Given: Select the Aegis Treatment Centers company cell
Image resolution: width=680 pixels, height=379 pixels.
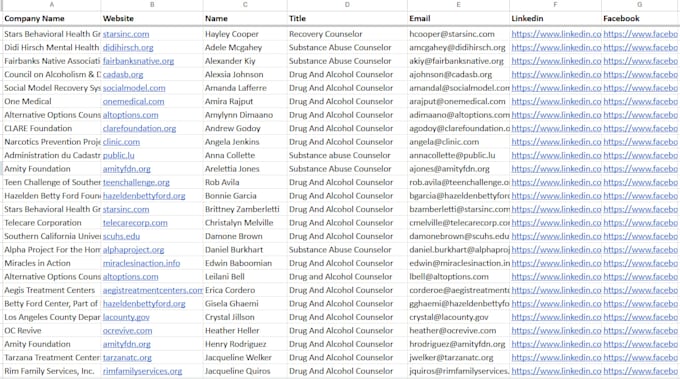Looking at the screenshot, I should (x=52, y=290).
